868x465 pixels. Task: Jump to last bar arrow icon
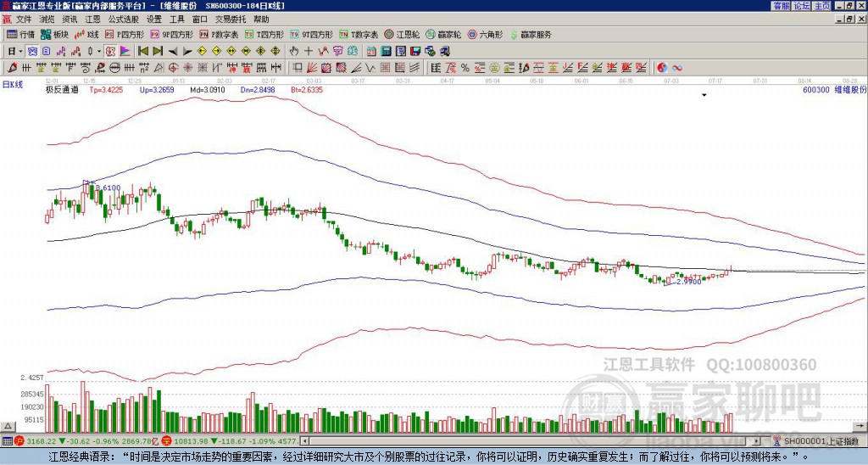(158, 52)
